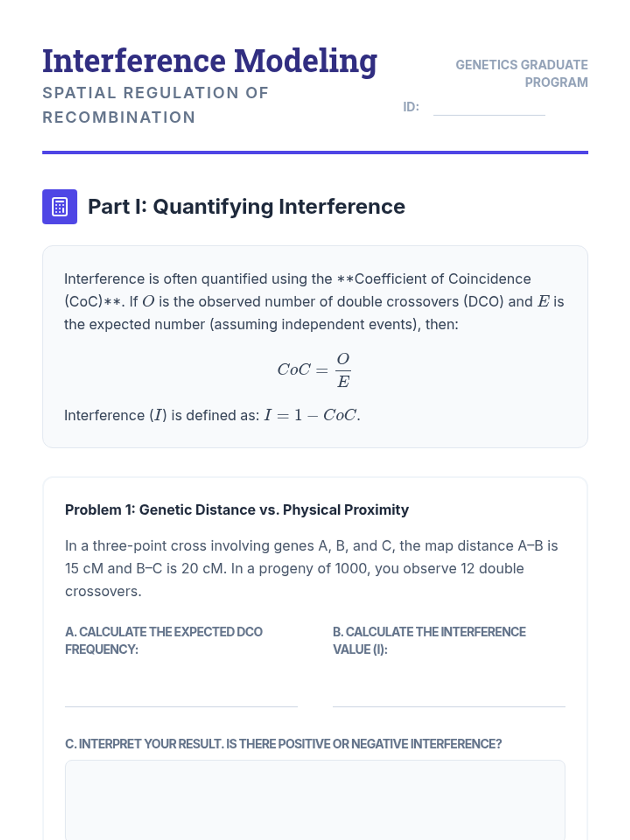Click inside the interpretation answer box
The image size is (630, 840).
[x=315, y=801]
